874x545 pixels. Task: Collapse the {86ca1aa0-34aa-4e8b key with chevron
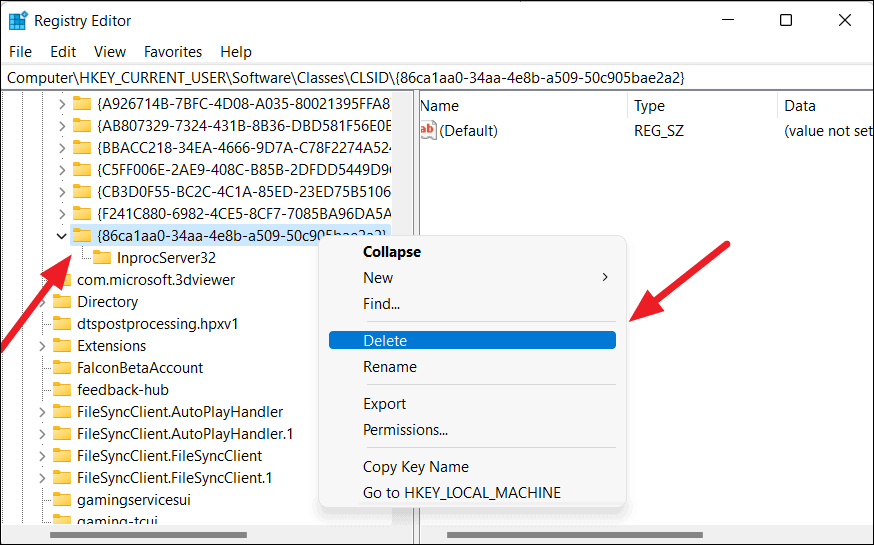[x=62, y=236]
